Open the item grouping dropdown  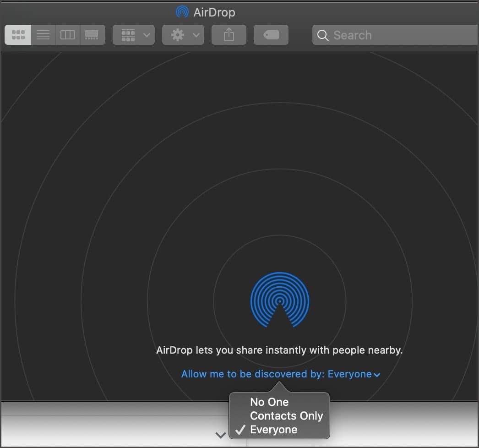point(134,35)
